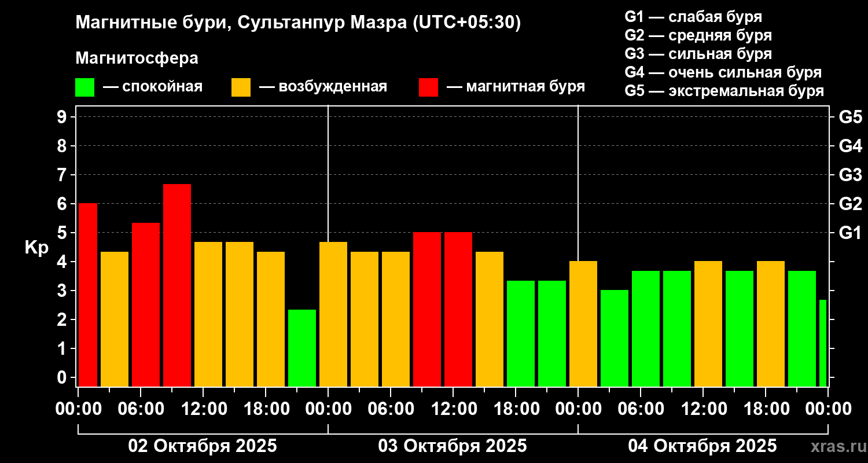The width and height of the screenshot is (868, 463).
Task: Click the orange 'возбужденная' legend swatch
Action: pyautogui.click(x=241, y=87)
